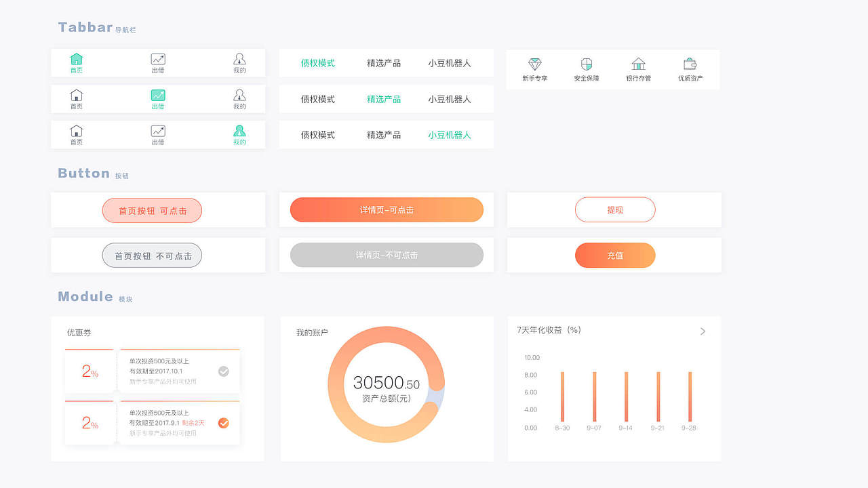
Task: Click the 10.00 axis label
Action: 532,358
